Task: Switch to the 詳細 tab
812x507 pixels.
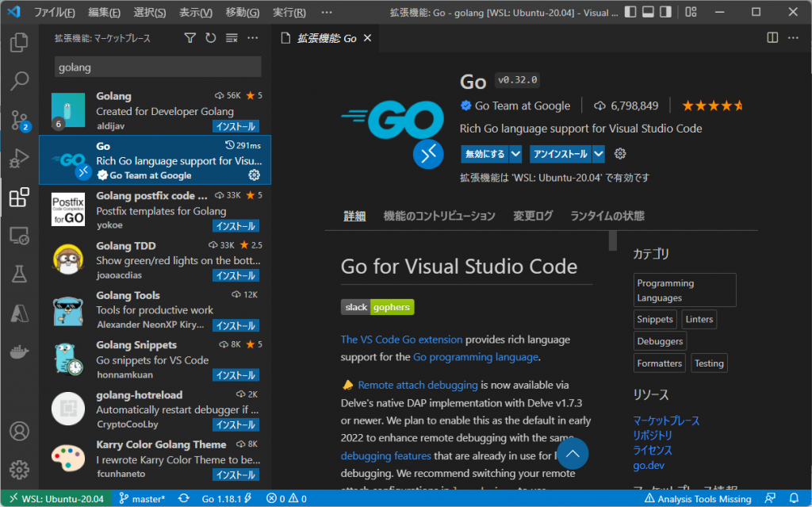Action: pos(354,216)
